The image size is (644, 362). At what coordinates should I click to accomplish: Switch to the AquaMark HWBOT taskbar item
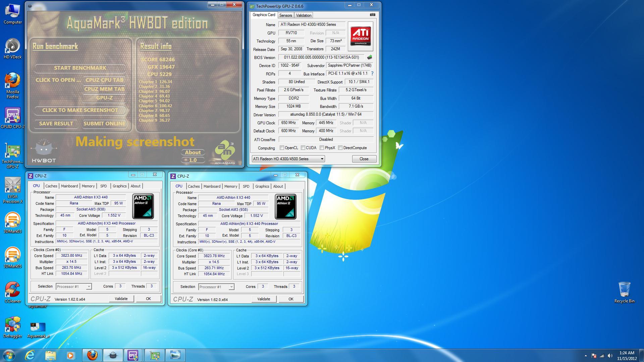113,355
